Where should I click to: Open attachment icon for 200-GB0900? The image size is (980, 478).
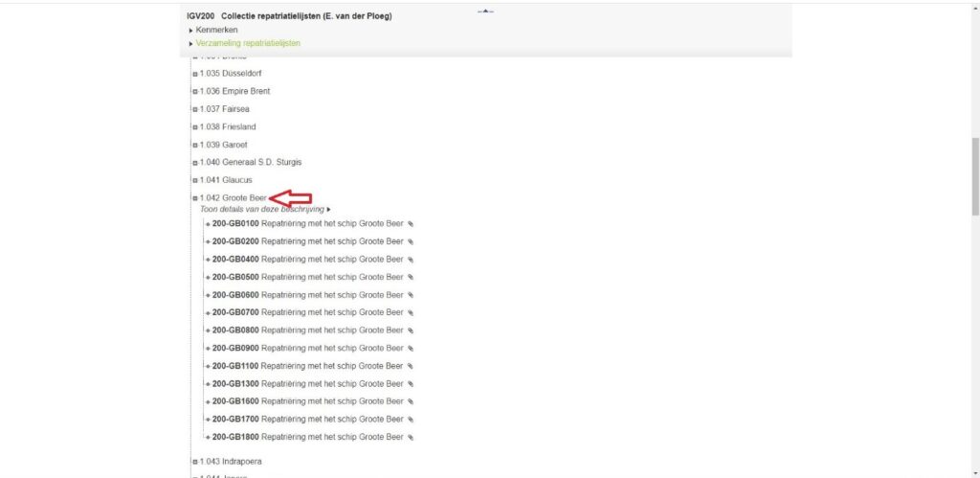[411, 349]
